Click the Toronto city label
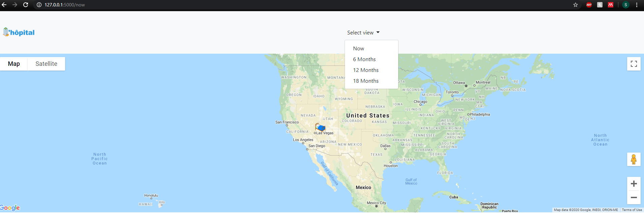The image size is (644, 213). tap(452, 92)
